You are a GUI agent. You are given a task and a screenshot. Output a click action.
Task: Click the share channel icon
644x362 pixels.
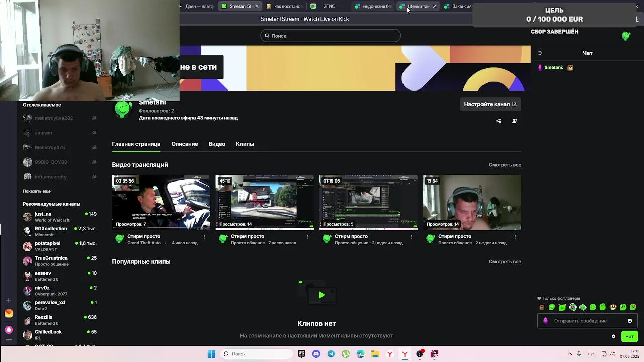pyautogui.click(x=499, y=121)
